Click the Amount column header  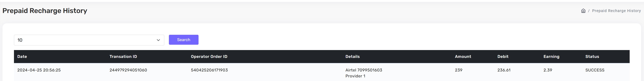[x=463, y=57]
